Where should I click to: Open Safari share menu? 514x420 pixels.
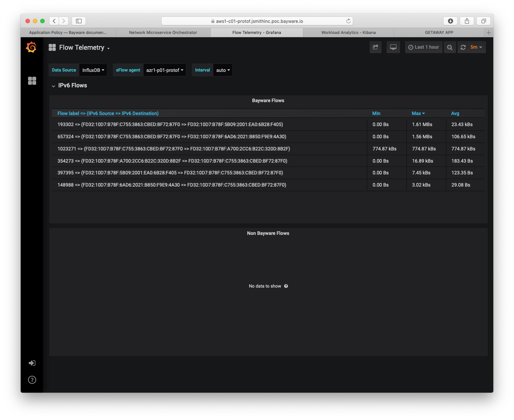467,21
